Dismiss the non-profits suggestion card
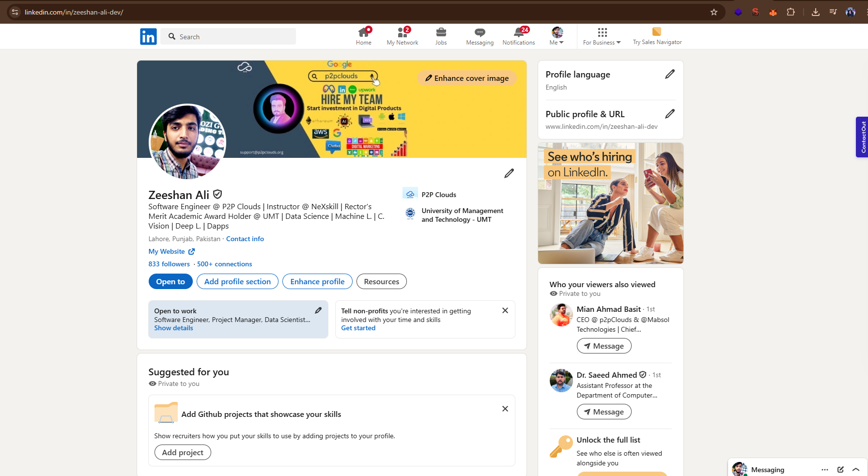868x476 pixels. click(505, 310)
